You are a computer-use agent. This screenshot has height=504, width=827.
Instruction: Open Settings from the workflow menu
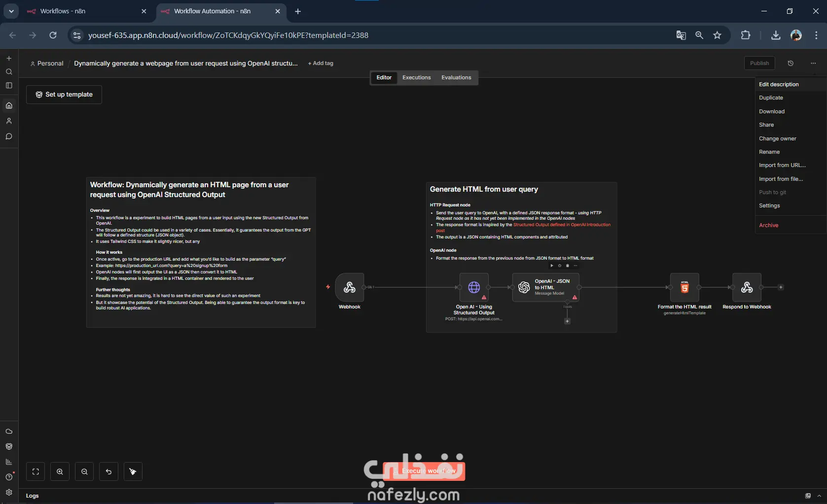click(791, 205)
